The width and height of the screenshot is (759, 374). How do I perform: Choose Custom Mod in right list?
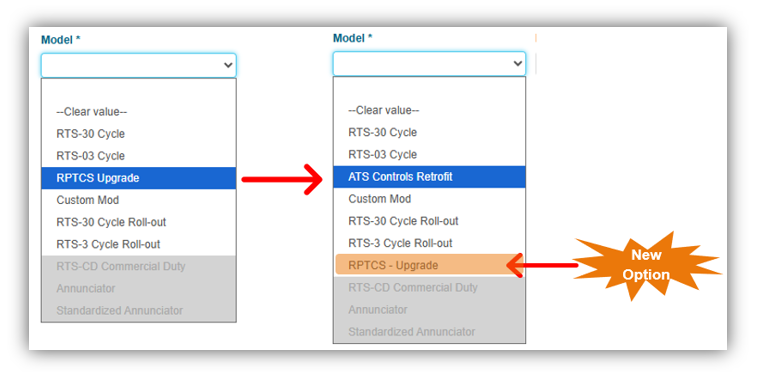point(429,199)
